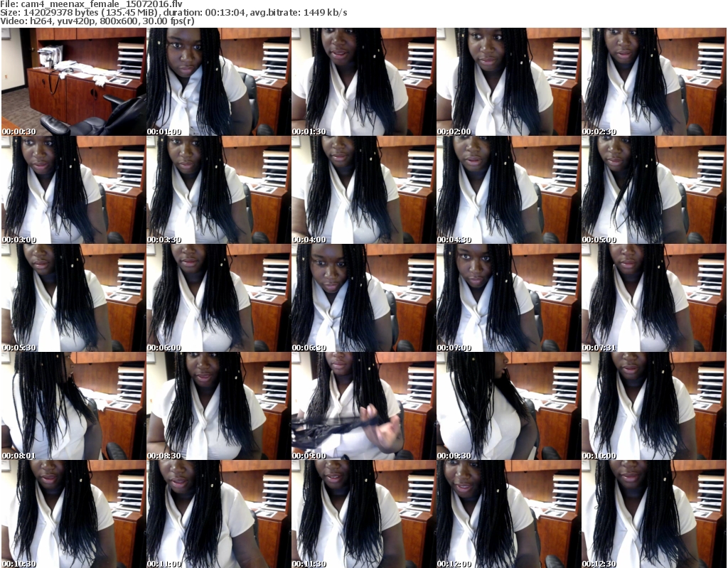Open the frame stamped 00:05:00
The height and width of the screenshot is (568, 728).
click(654, 190)
